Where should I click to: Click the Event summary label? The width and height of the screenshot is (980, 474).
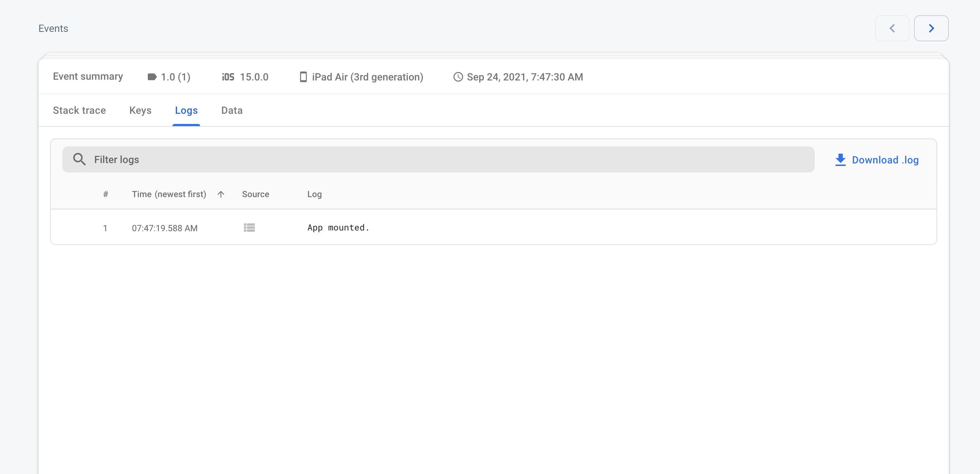[88, 76]
